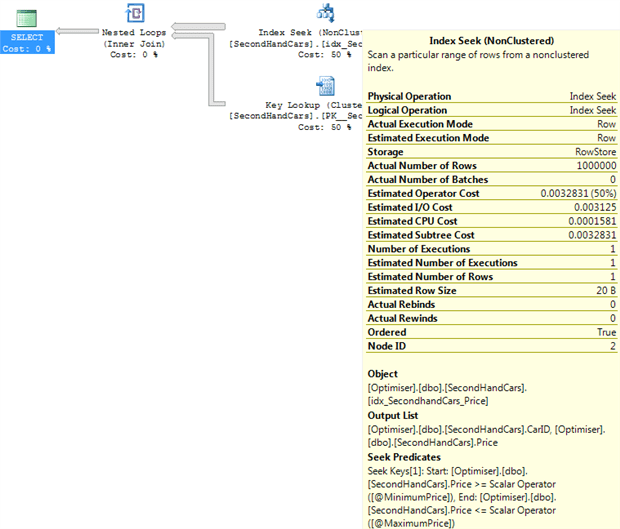Click the 'Number of Executions' row
The width and height of the screenshot is (620, 529).
pyautogui.click(x=491, y=249)
